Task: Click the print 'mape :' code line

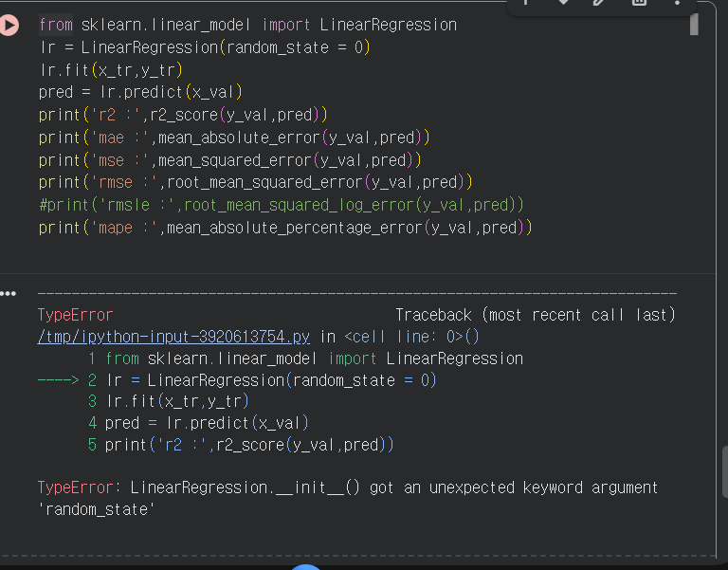Action: click(285, 228)
